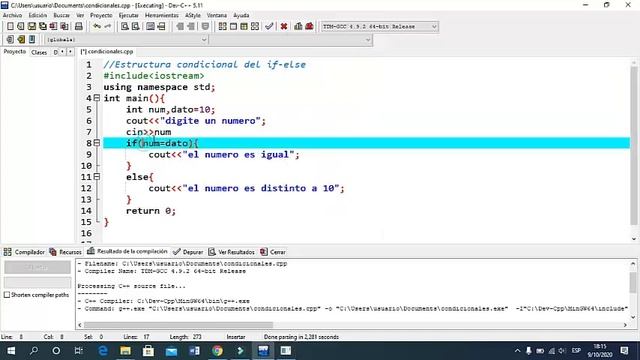Viewport: 640px width, 360px height.
Task: Click the Print toolbar icon
Action: point(79,27)
